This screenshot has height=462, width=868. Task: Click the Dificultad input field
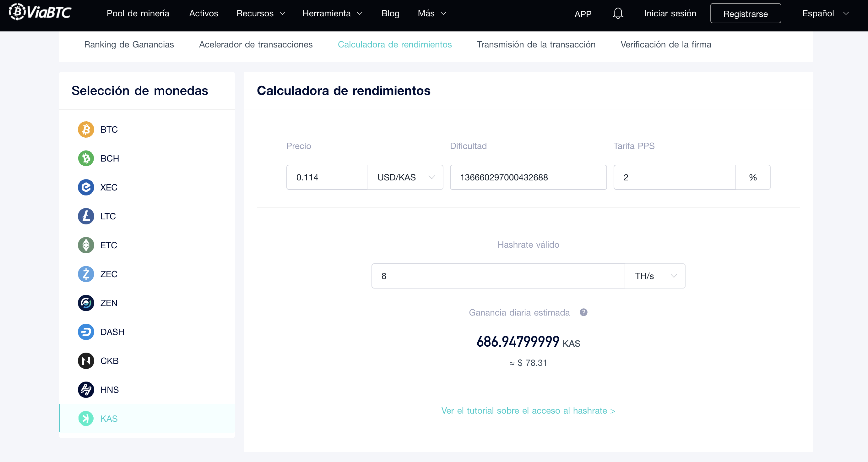(528, 177)
